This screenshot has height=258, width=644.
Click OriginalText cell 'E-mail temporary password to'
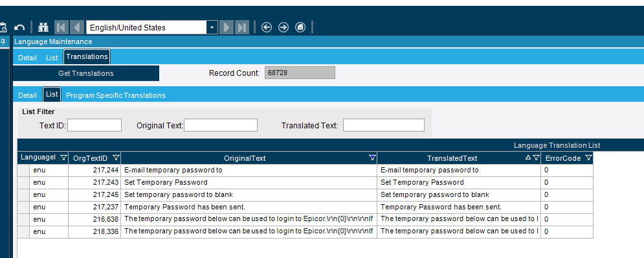pos(249,170)
